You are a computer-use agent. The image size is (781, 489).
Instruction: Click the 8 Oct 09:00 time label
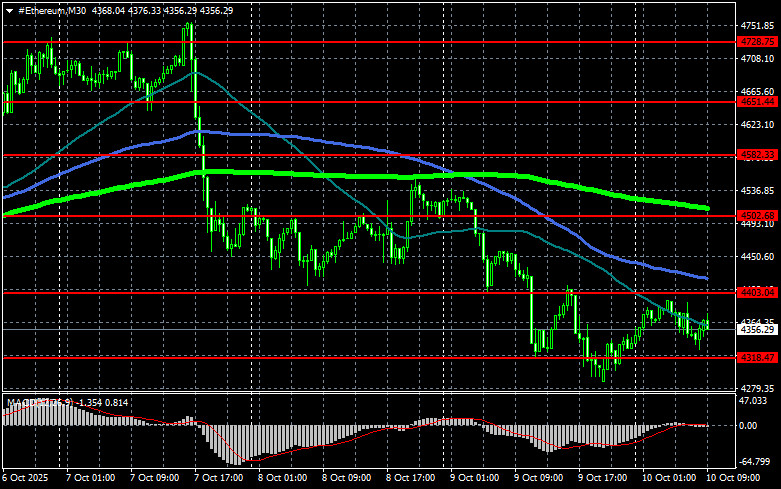coord(347,478)
